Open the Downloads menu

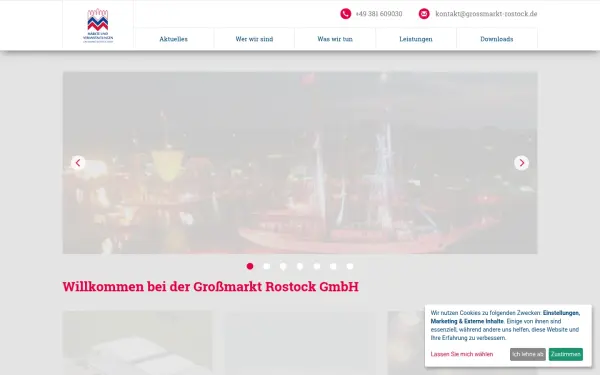tap(497, 39)
